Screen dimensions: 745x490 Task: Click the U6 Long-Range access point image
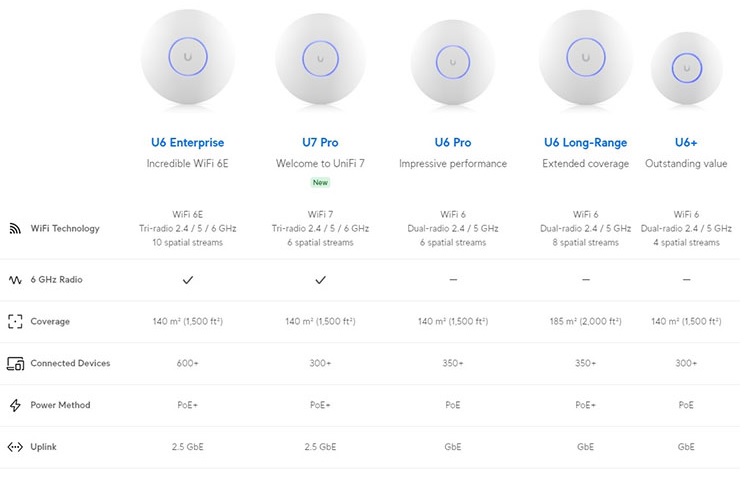585,58
